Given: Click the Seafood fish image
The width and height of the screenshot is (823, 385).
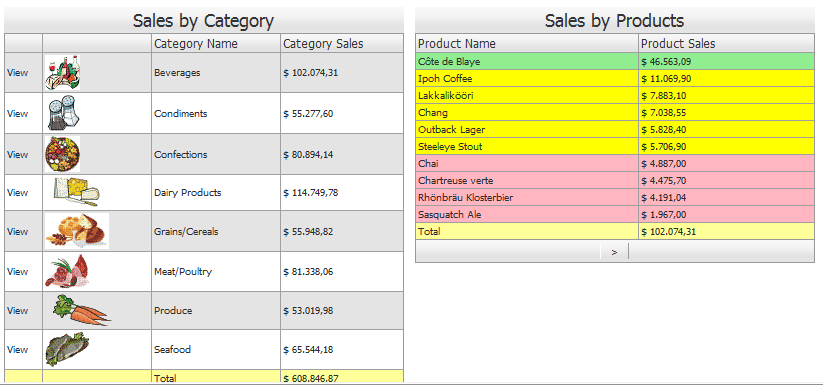Looking at the screenshot, I should (x=67, y=349).
